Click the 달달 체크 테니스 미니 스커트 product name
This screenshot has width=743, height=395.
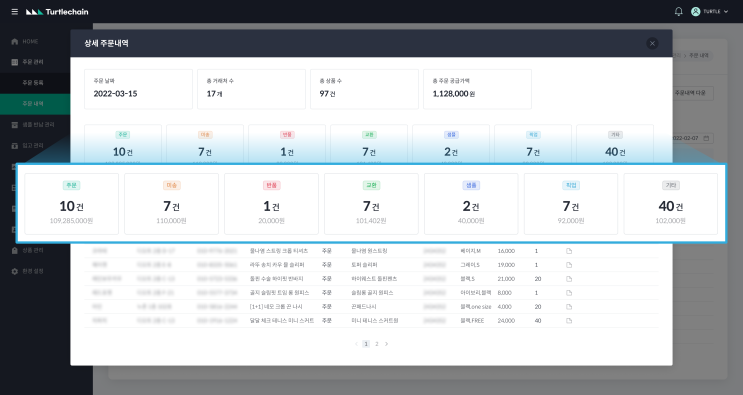282,321
